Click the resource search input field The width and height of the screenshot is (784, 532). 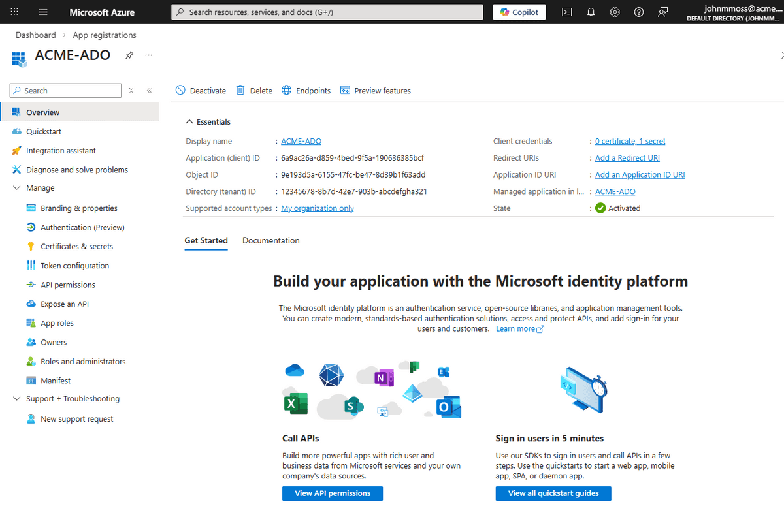(x=327, y=12)
